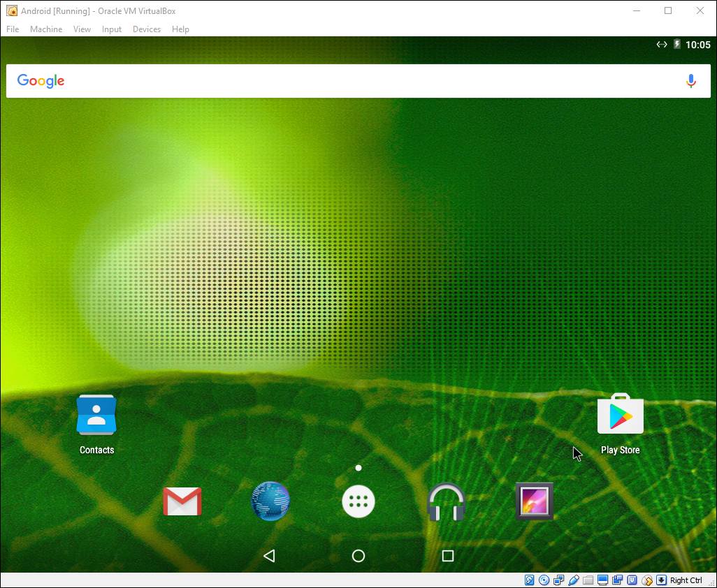Open the View menu
Screen dimensions: 717x588
[x=82, y=29]
